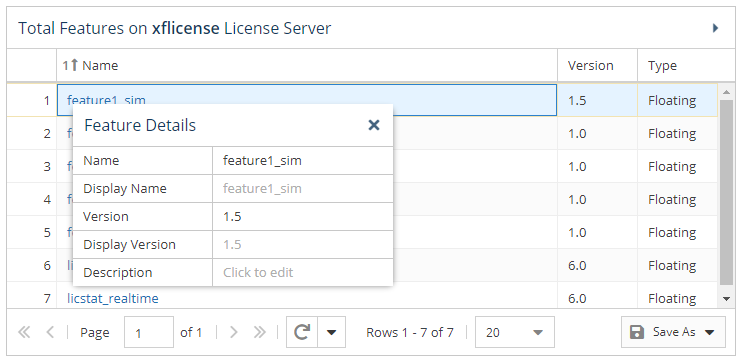Select row number 7 cell
Screen dimensions: 742x363
(32, 296)
